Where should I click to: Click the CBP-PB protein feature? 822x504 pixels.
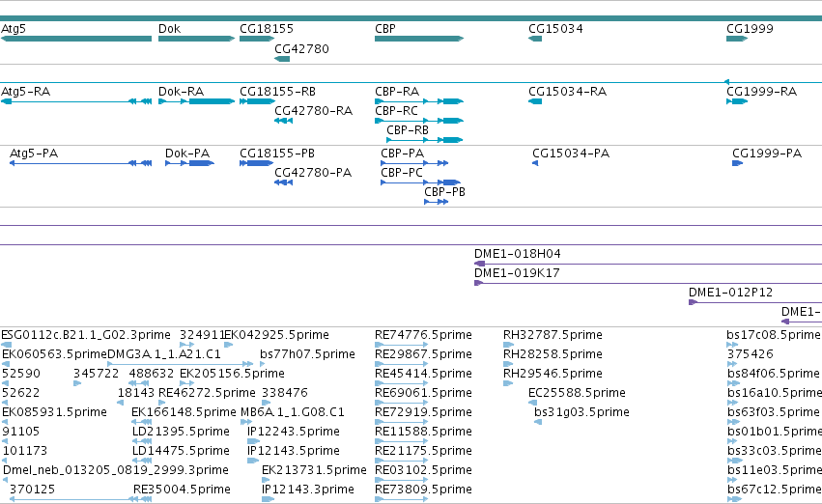(437, 202)
